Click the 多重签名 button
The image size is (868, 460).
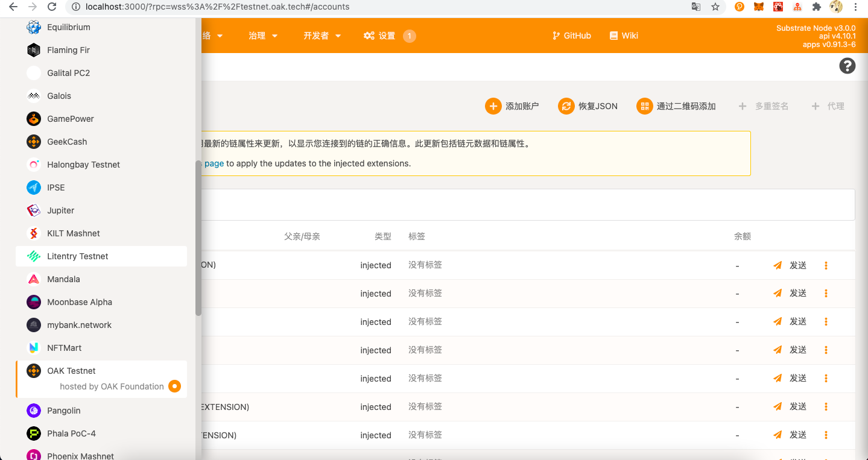(x=764, y=106)
